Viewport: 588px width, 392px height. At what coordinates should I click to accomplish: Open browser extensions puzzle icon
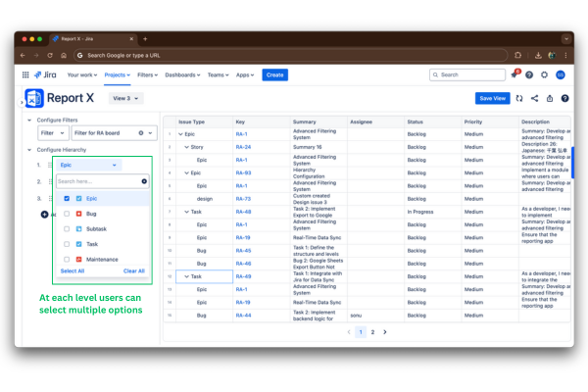(x=517, y=55)
